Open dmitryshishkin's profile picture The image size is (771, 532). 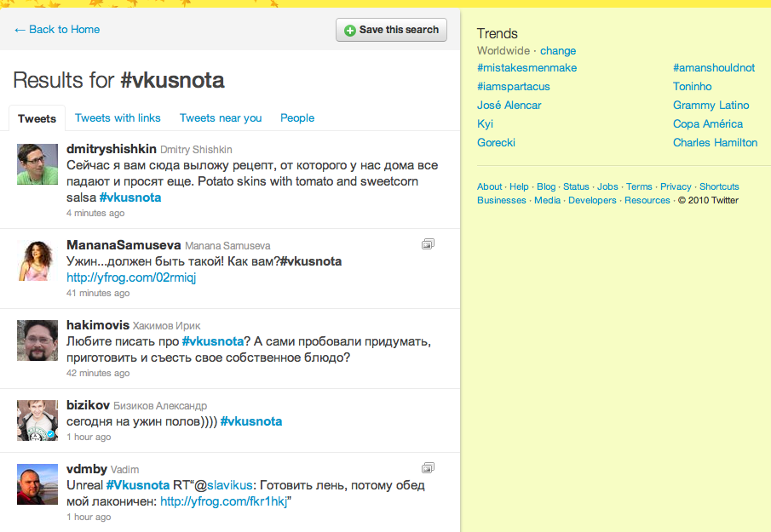click(37, 164)
